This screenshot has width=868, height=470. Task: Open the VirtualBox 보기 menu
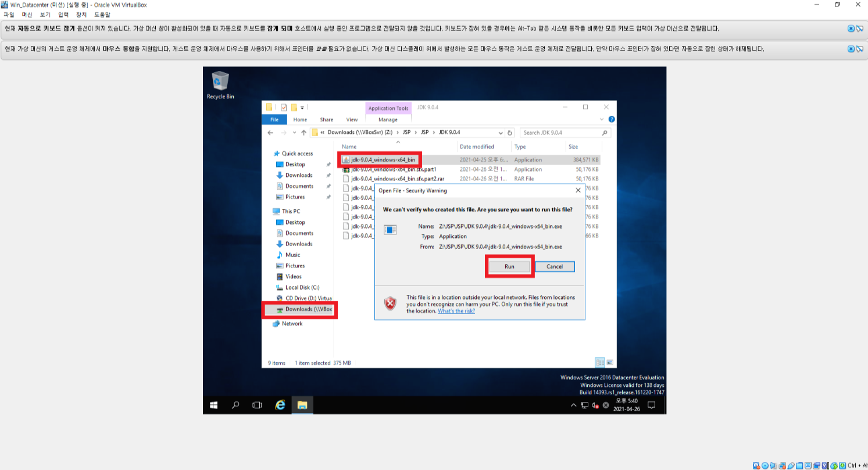[45, 14]
